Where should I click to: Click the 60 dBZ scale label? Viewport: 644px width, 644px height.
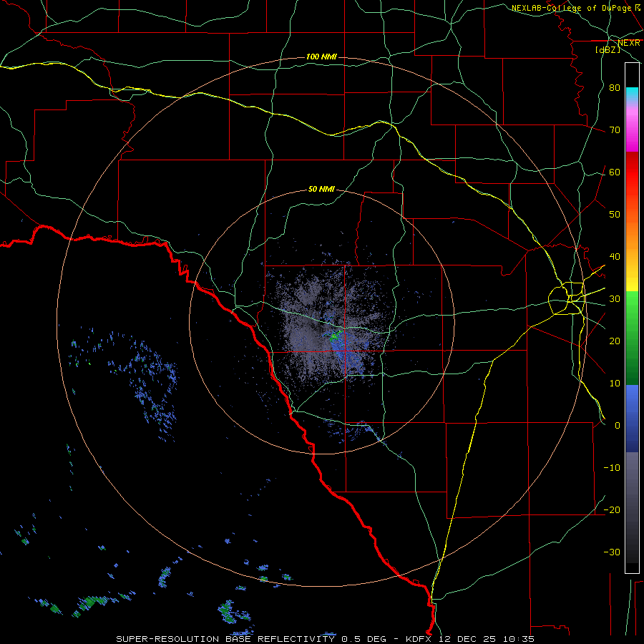pyautogui.click(x=615, y=172)
